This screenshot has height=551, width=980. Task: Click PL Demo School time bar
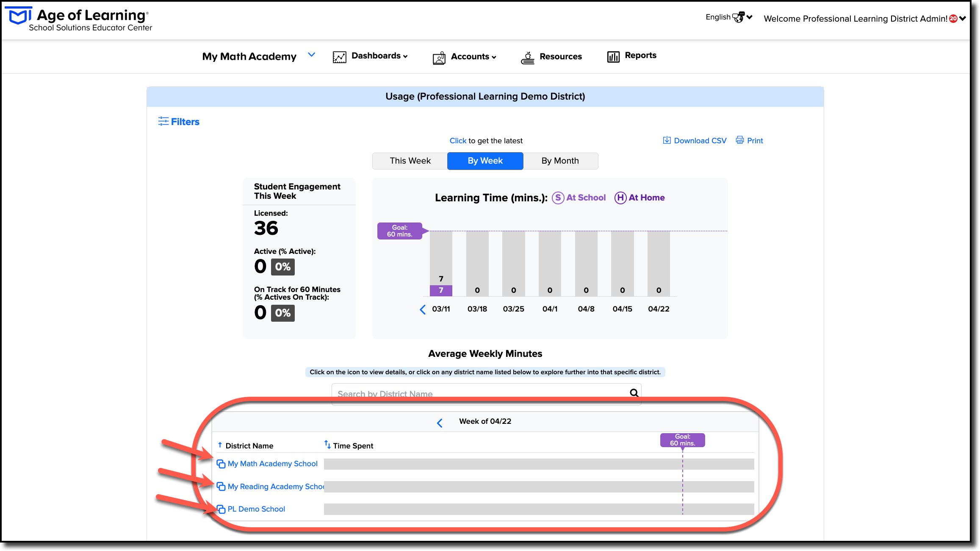click(x=539, y=509)
